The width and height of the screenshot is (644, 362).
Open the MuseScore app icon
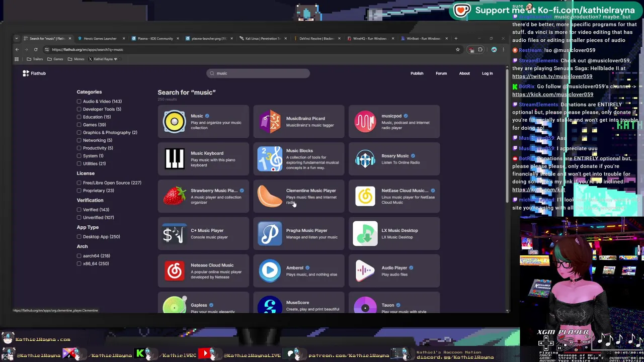pyautogui.click(x=270, y=305)
